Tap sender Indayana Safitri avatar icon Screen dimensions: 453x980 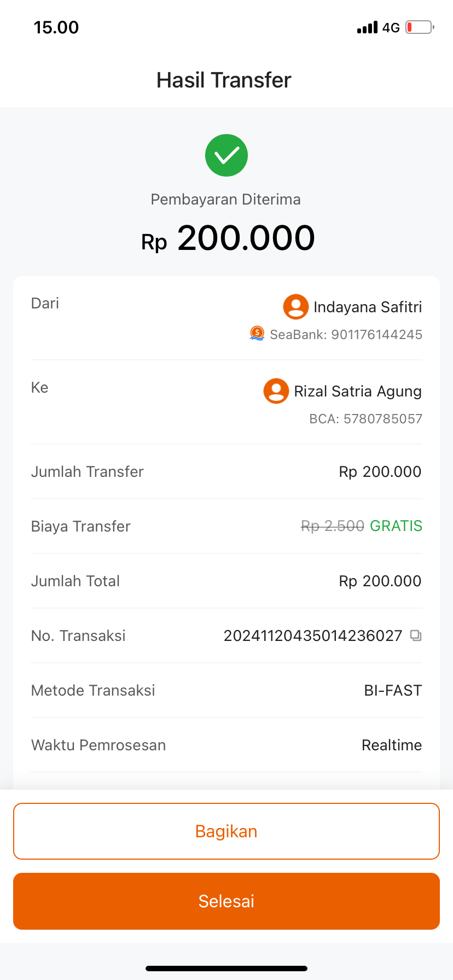point(295,307)
